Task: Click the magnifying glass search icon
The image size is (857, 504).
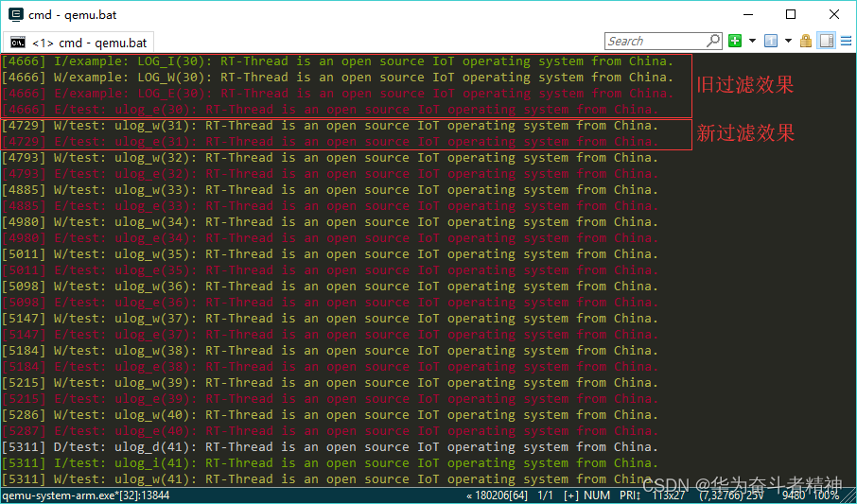Action: tap(714, 41)
